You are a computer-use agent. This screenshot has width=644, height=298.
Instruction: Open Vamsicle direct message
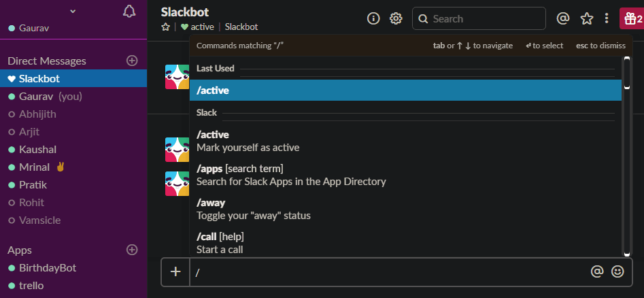coord(73,220)
